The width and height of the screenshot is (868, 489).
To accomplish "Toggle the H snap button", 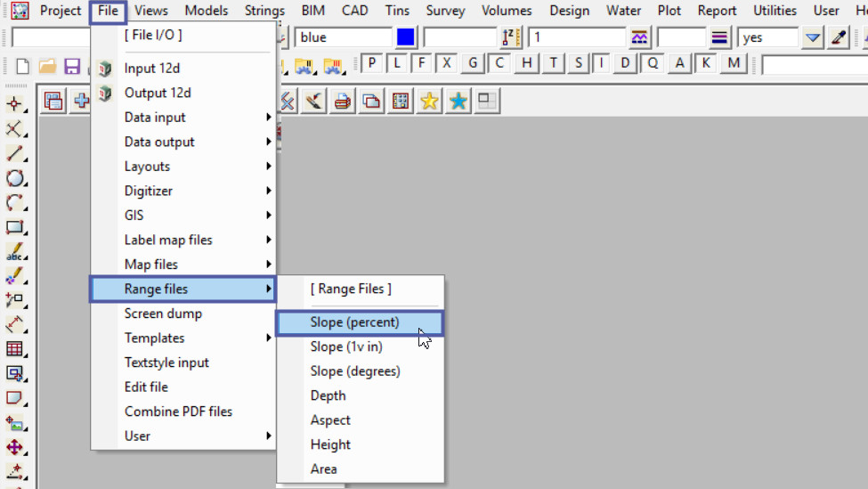I will tap(526, 64).
